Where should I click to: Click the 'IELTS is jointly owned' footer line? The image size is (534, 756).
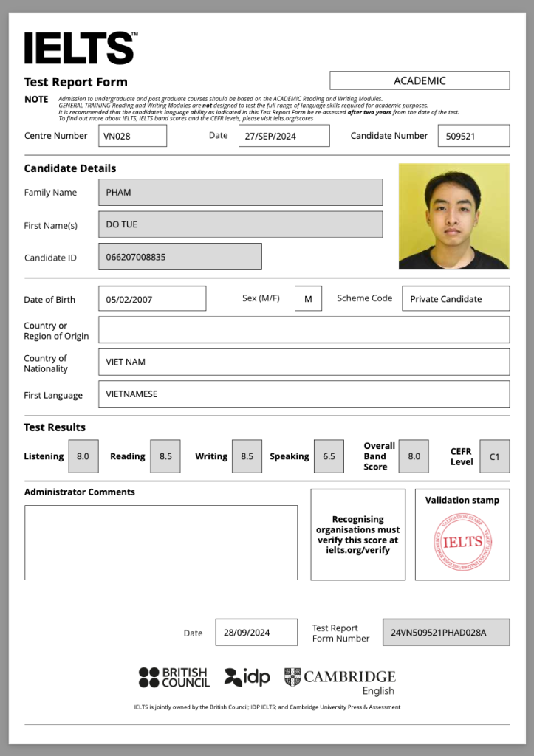267,707
